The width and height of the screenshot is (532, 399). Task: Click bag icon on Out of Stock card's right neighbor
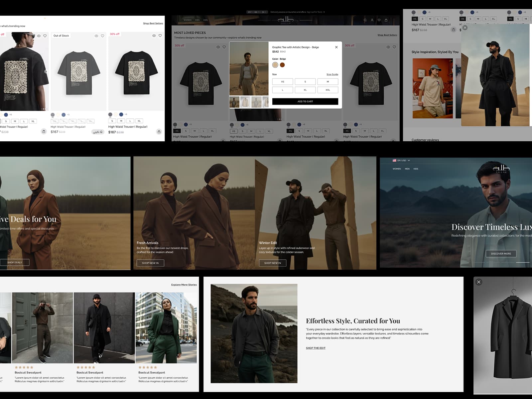point(159,132)
